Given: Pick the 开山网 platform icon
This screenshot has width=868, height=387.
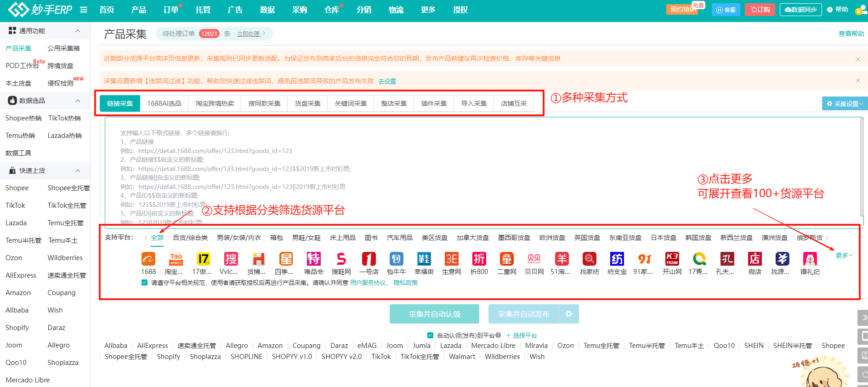Looking at the screenshot, I should (x=672, y=259).
